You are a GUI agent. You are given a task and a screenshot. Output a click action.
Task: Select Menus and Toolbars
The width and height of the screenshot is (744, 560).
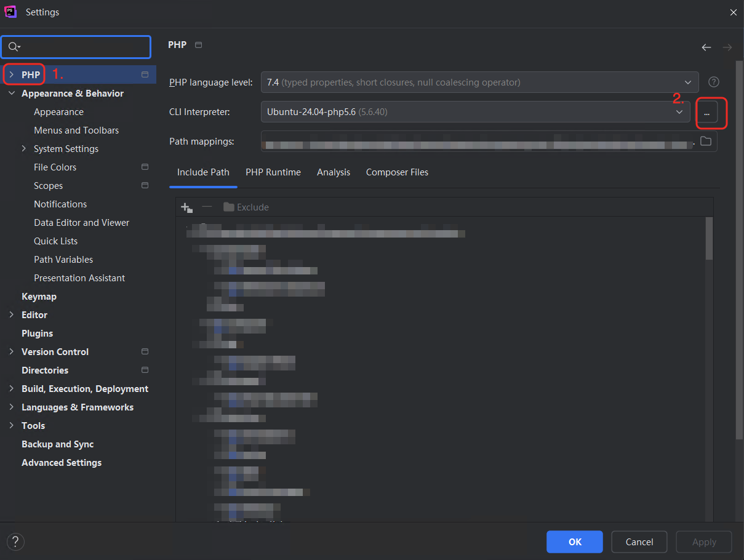tap(76, 130)
